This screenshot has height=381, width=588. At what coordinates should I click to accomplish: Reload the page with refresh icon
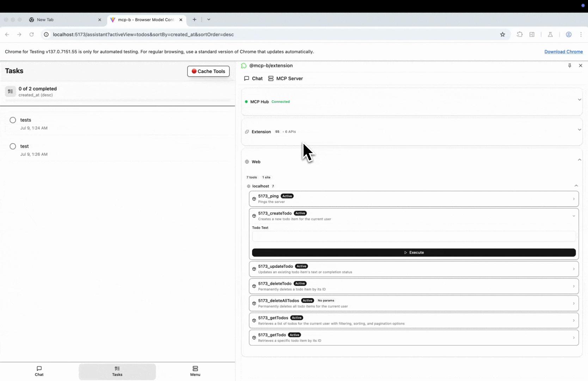point(32,35)
